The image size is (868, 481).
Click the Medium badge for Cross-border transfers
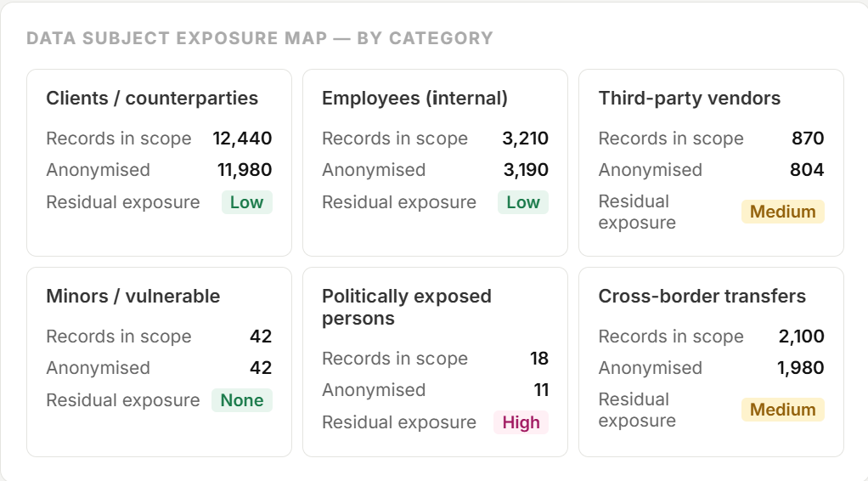pyautogui.click(x=783, y=410)
